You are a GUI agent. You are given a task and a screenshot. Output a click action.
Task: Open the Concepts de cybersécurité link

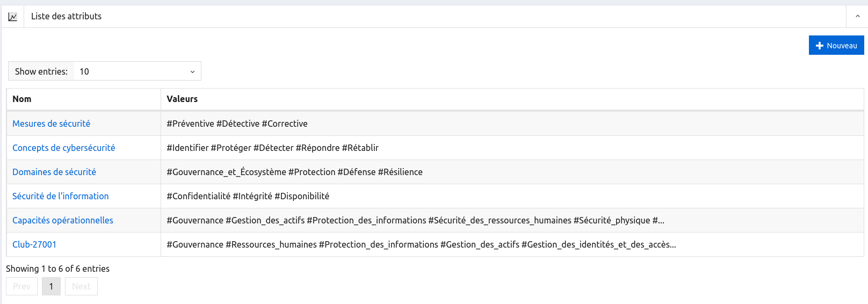[63, 148]
